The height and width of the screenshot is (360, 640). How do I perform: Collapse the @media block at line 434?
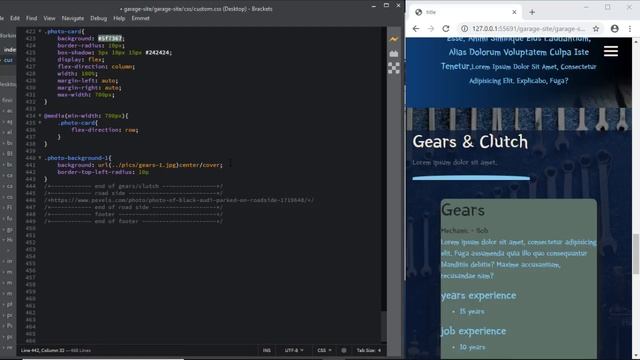coord(40,116)
